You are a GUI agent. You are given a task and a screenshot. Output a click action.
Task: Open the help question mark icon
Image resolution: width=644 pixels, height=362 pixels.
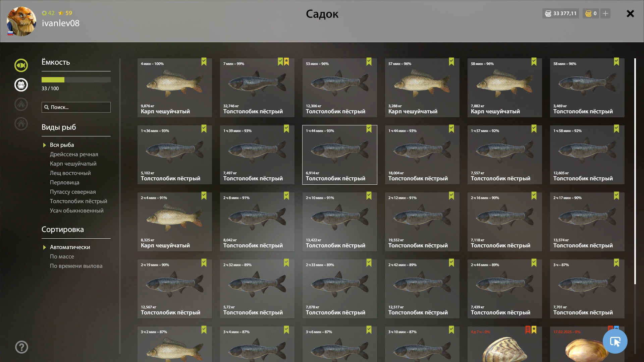[21, 347]
